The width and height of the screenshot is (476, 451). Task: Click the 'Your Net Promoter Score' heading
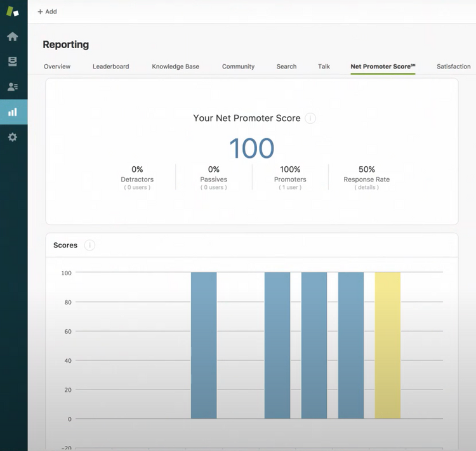[247, 118]
